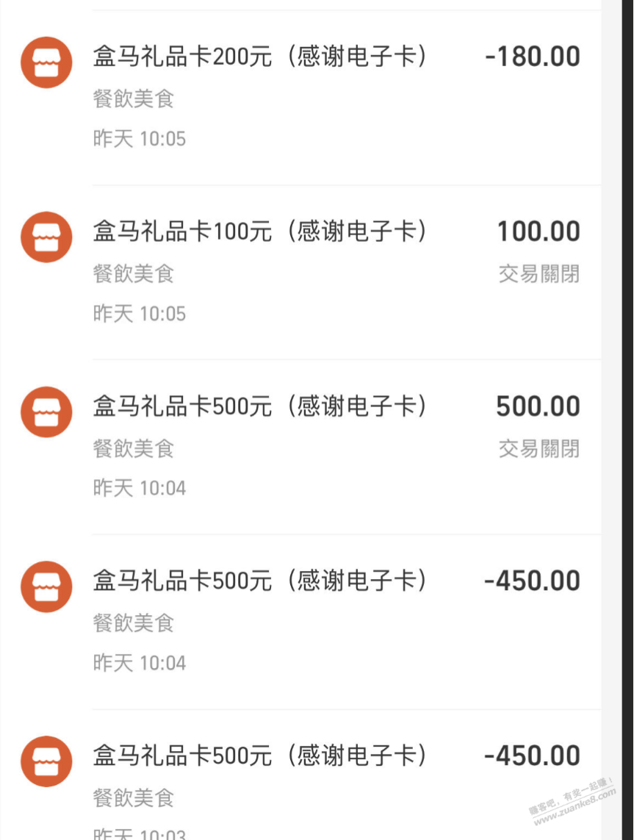Click the -180.00 amount
This screenshot has width=634, height=840.
click(533, 57)
